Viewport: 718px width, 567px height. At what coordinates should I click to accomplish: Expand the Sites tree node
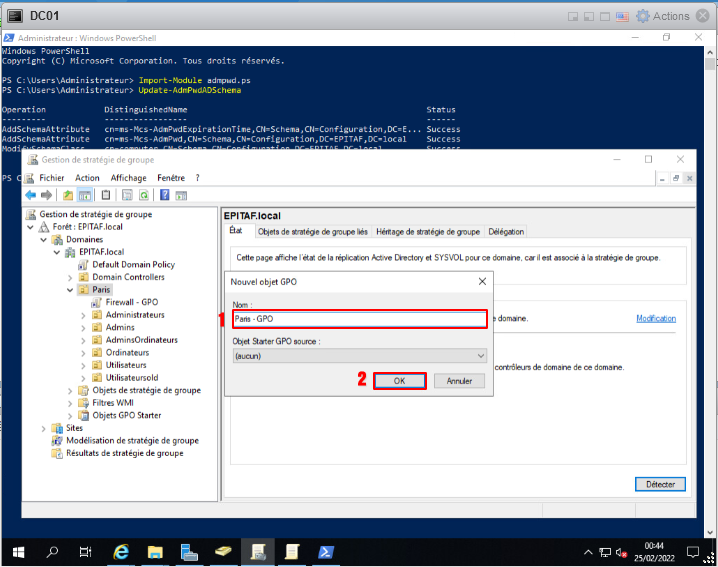43,428
